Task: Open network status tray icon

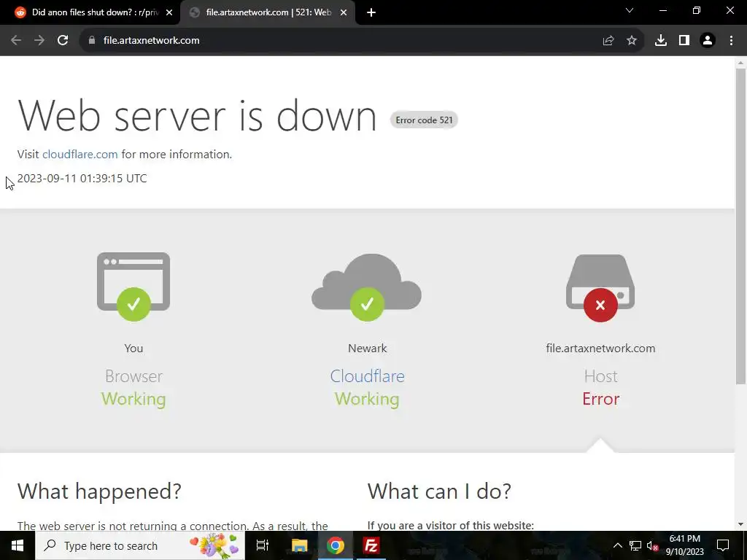Action: (x=635, y=545)
